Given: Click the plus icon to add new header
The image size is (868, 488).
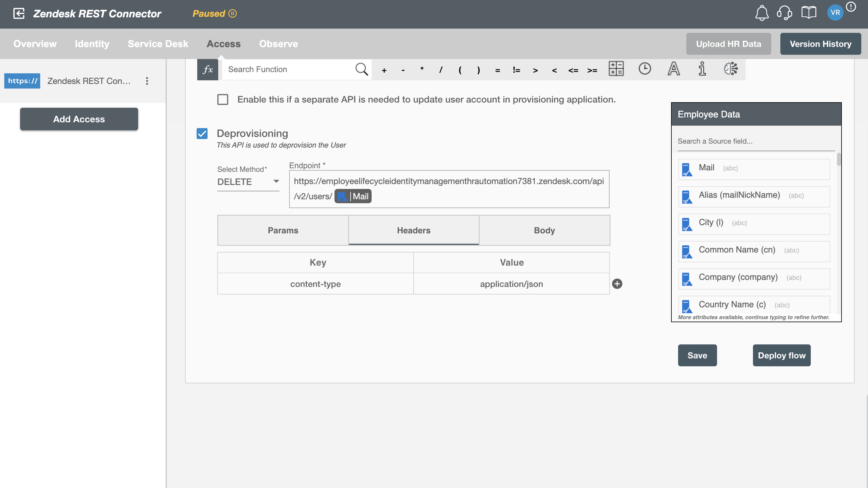Looking at the screenshot, I should (618, 284).
